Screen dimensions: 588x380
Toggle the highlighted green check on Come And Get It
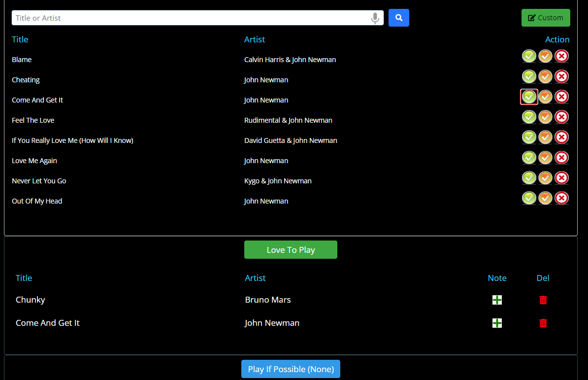pyautogui.click(x=529, y=97)
